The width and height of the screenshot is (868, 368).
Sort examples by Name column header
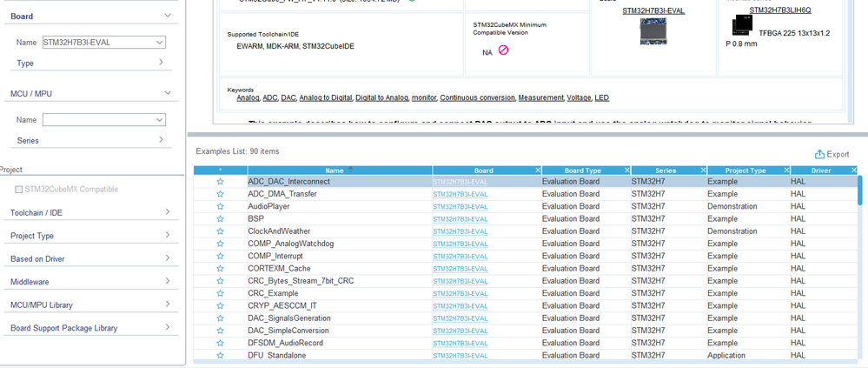coord(340,171)
